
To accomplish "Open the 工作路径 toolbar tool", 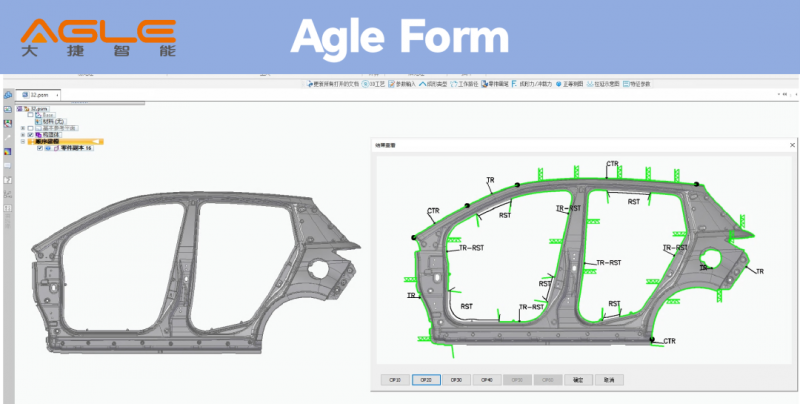I will pos(464,84).
